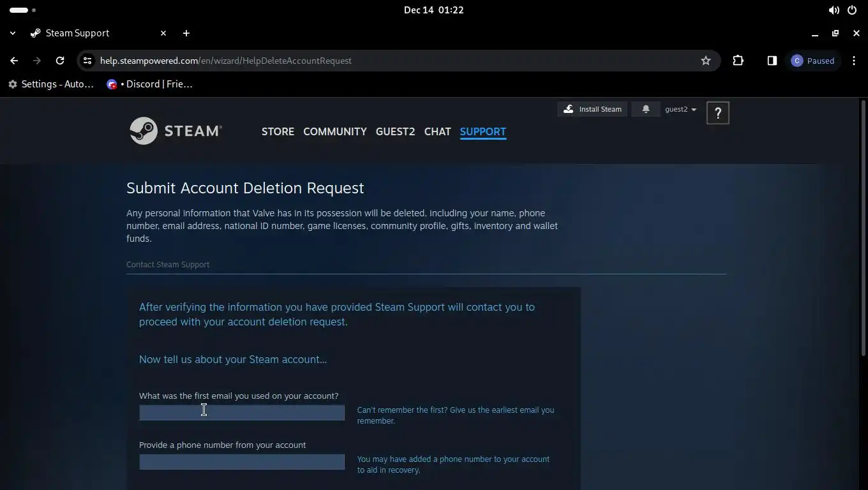Open the Discord bookmark
This screenshot has width=868, height=490.
coord(150,84)
